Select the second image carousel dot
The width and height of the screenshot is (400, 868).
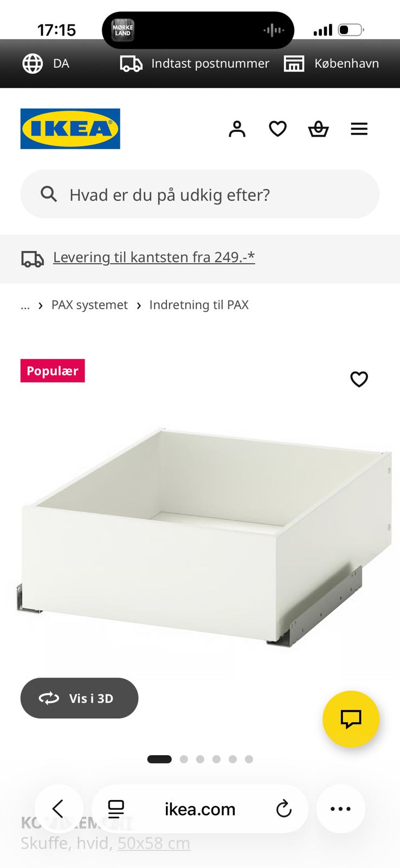(184, 759)
